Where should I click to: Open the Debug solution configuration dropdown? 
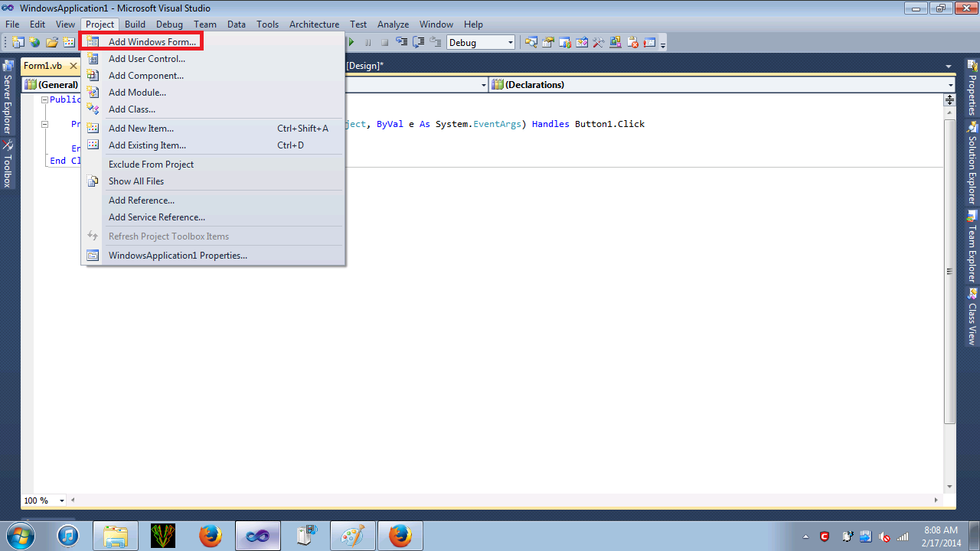coord(481,43)
